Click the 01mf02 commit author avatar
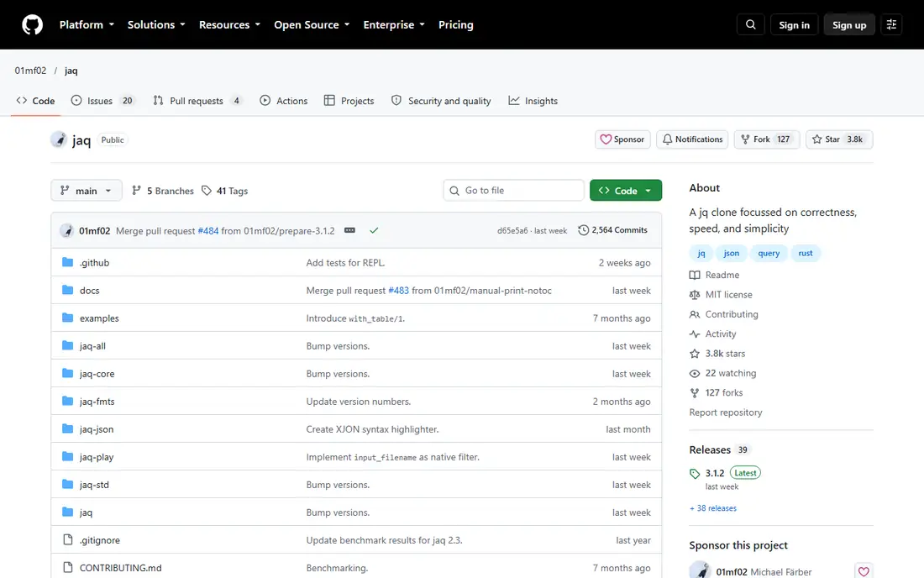This screenshot has height=578, width=924. point(66,230)
